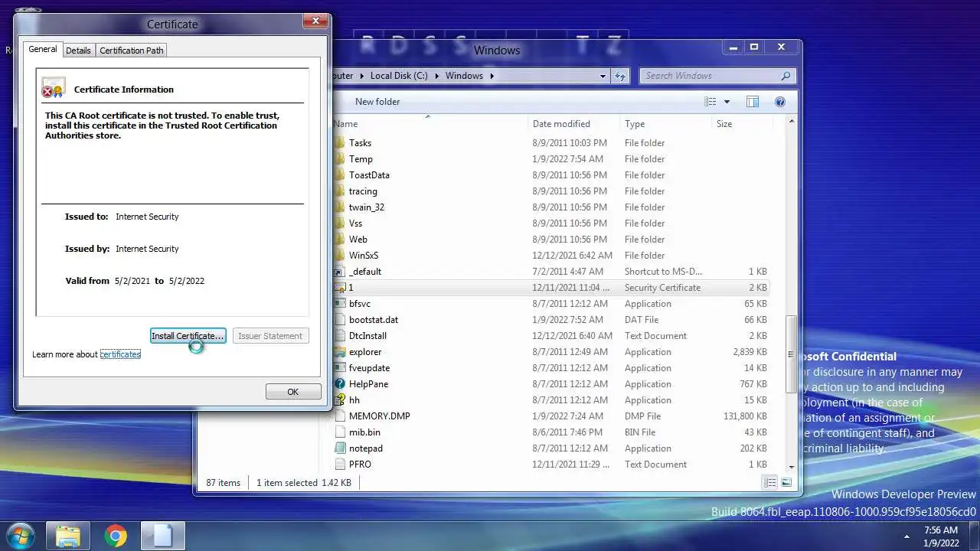The height and width of the screenshot is (551, 980).
Task: Sort by the Date modified column
Action: coord(574,124)
